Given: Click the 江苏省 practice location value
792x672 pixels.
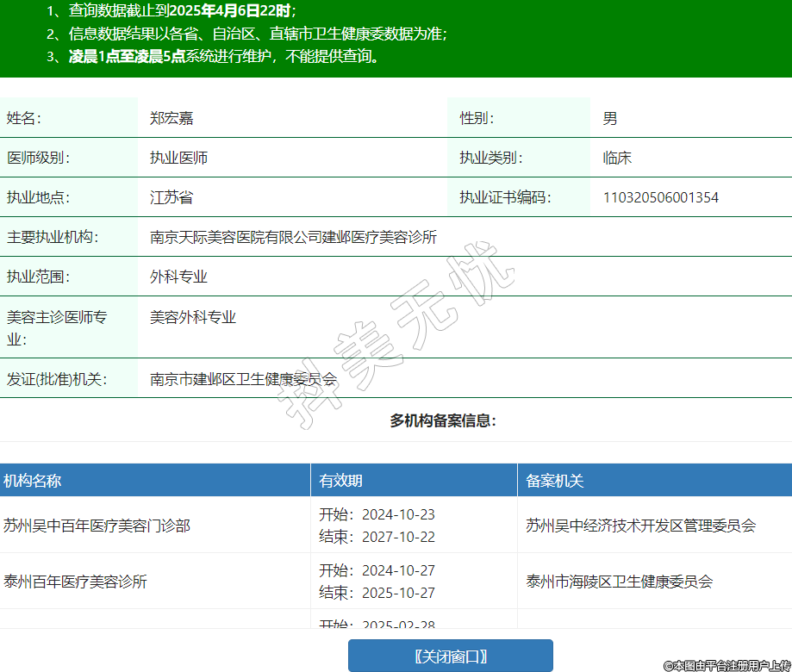Looking at the screenshot, I should 171,198.
